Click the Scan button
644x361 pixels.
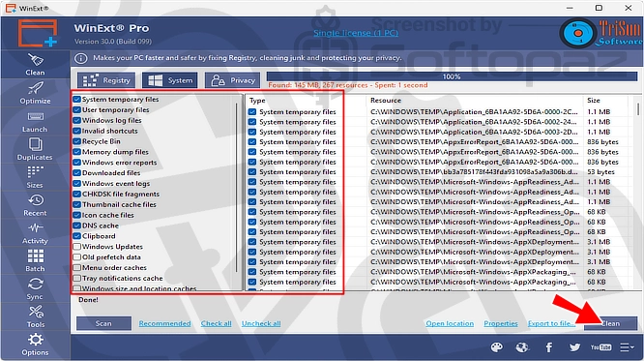pos(103,323)
